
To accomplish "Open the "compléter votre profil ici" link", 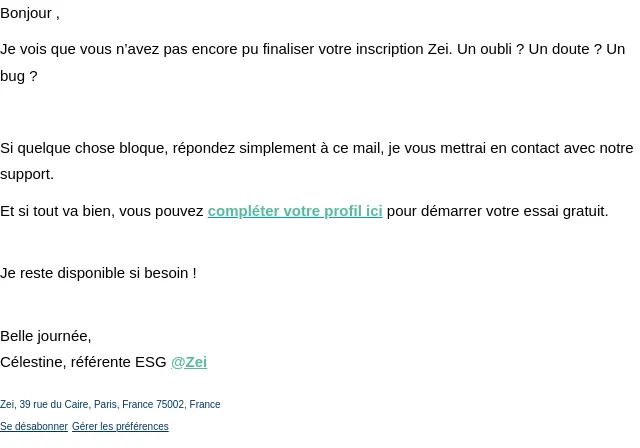I will (295, 211).
